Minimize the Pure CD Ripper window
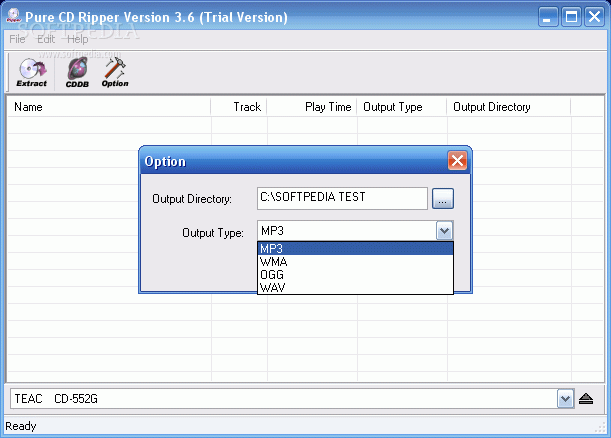The height and width of the screenshot is (438, 611). click(548, 17)
